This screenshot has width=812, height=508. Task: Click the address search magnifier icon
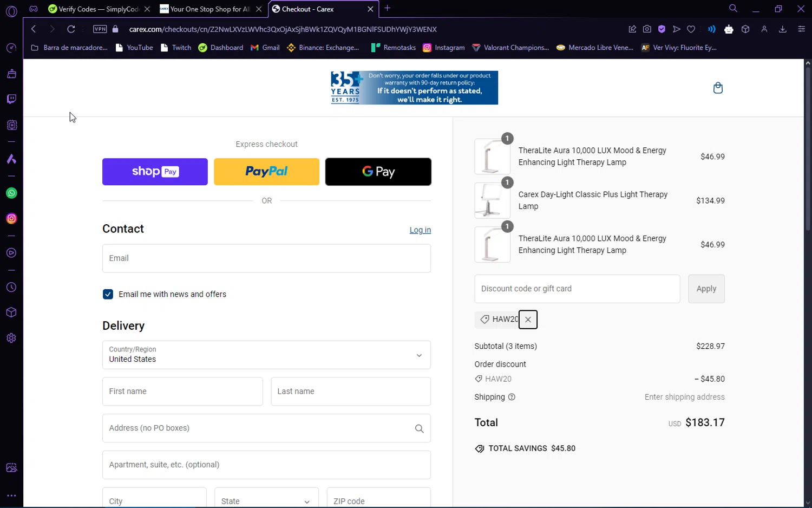[419, 428]
